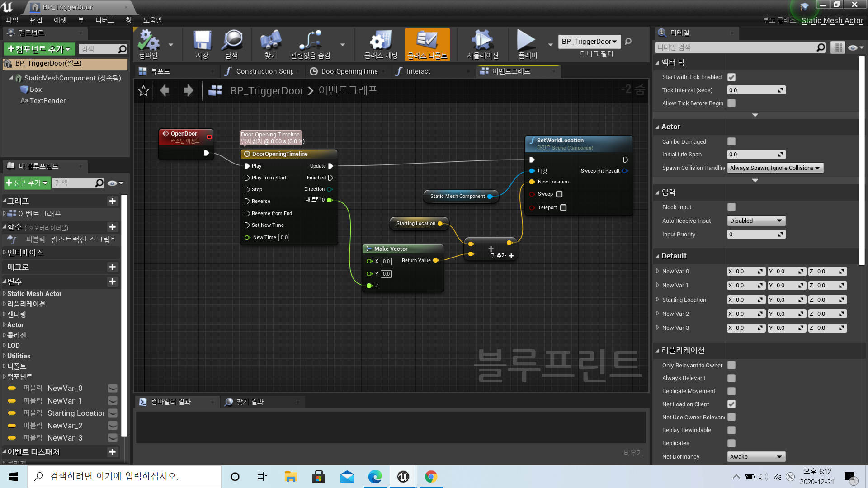868x488 pixels.
Task: Navigate back with the left arrow
Action: point(165,90)
